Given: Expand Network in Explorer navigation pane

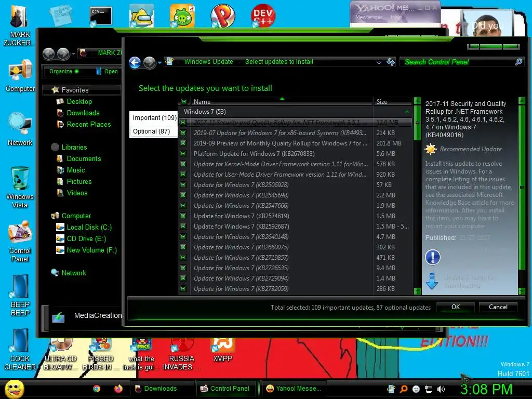Looking at the screenshot, I should (x=74, y=273).
